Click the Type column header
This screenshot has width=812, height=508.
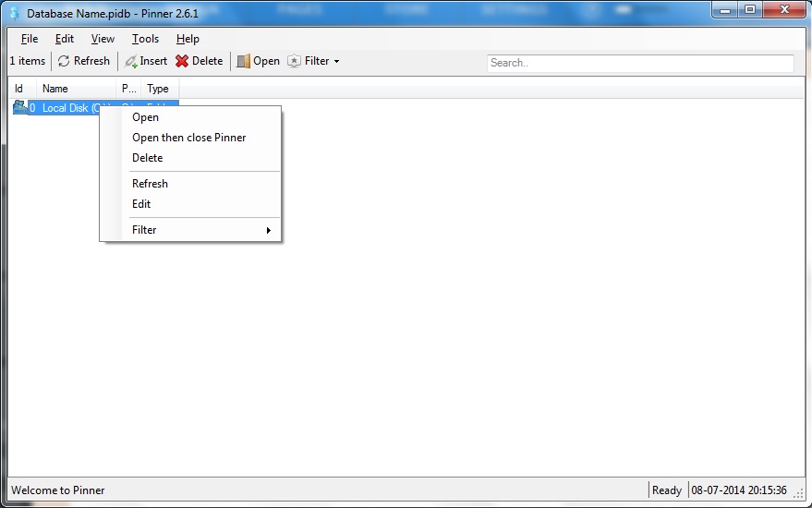click(x=158, y=89)
